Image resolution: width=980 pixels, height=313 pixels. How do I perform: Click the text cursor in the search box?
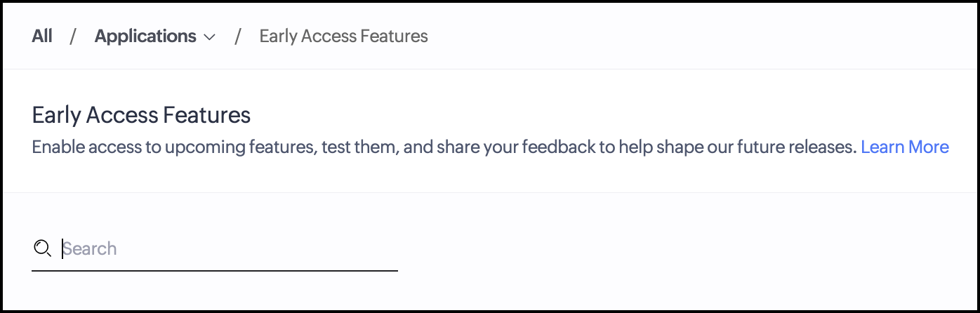click(62, 248)
